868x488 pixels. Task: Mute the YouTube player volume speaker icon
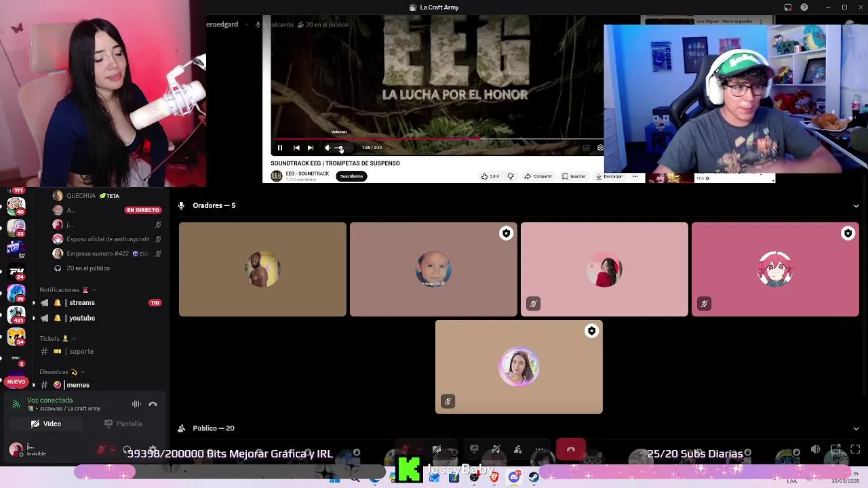coord(328,148)
